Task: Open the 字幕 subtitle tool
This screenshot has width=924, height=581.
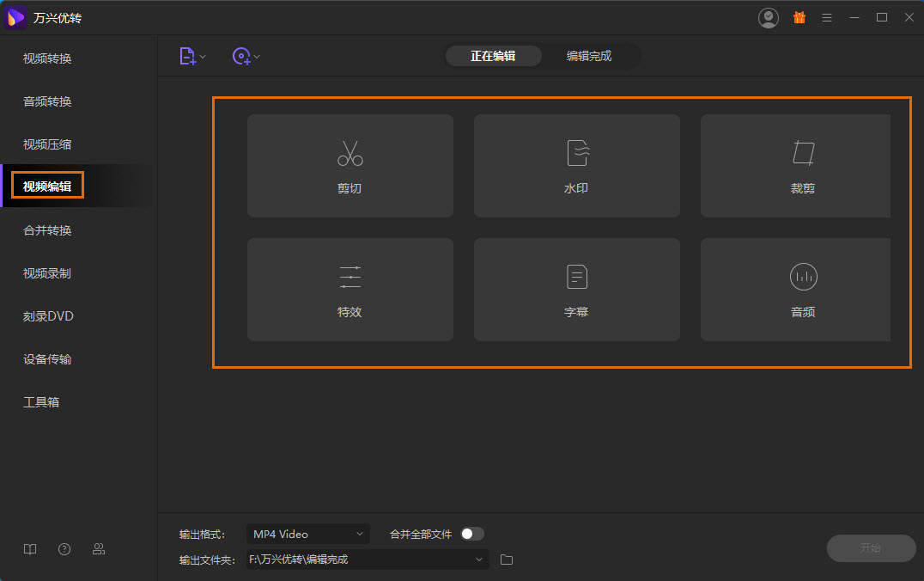Action: [576, 290]
